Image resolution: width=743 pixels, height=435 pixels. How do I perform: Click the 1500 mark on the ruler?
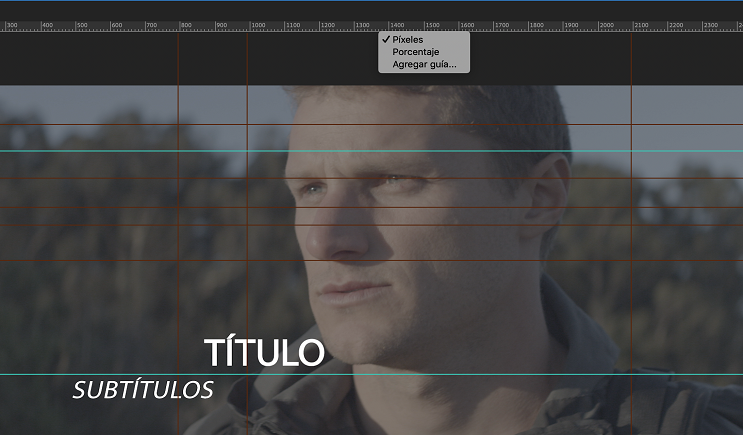(432, 25)
